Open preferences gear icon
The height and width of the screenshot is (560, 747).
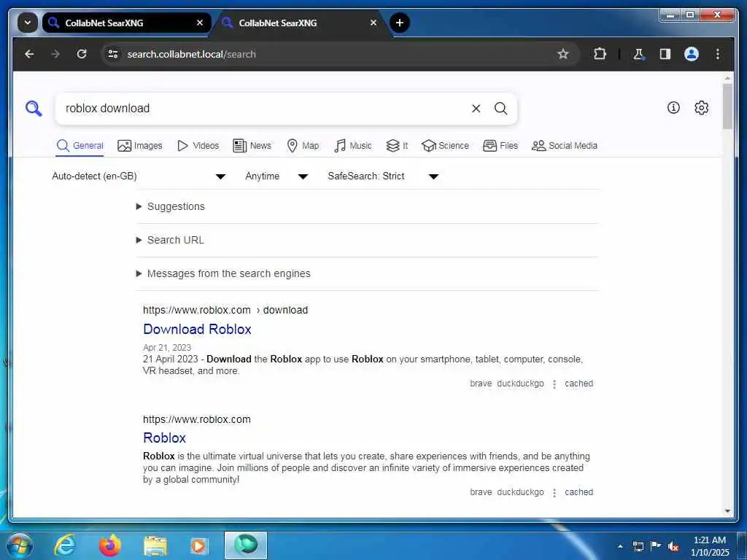(701, 108)
